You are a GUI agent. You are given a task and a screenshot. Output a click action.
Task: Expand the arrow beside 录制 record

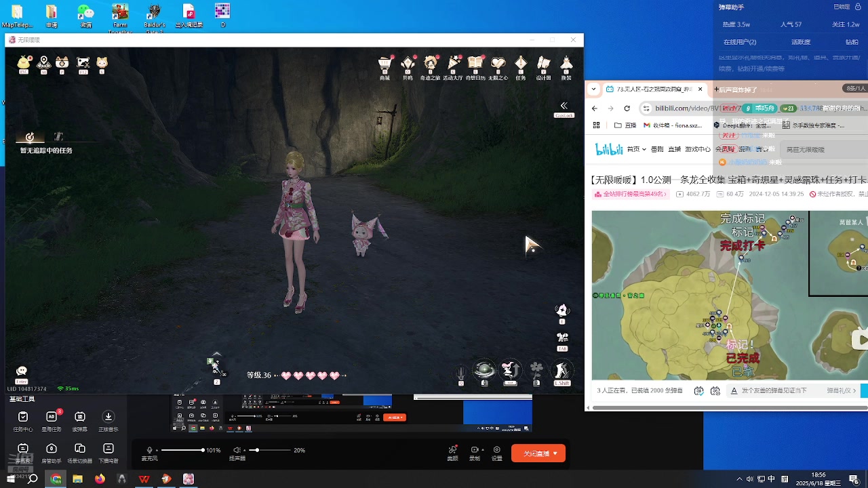(484, 450)
